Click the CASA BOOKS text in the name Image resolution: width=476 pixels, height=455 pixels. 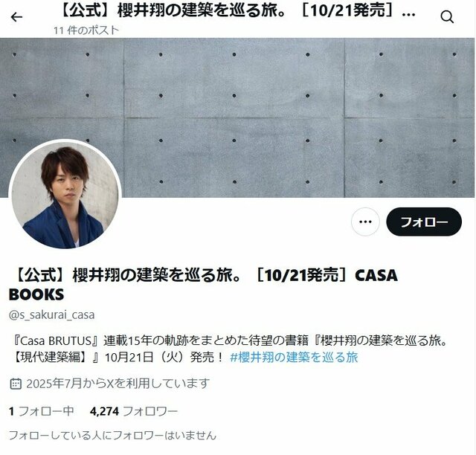pos(203,285)
